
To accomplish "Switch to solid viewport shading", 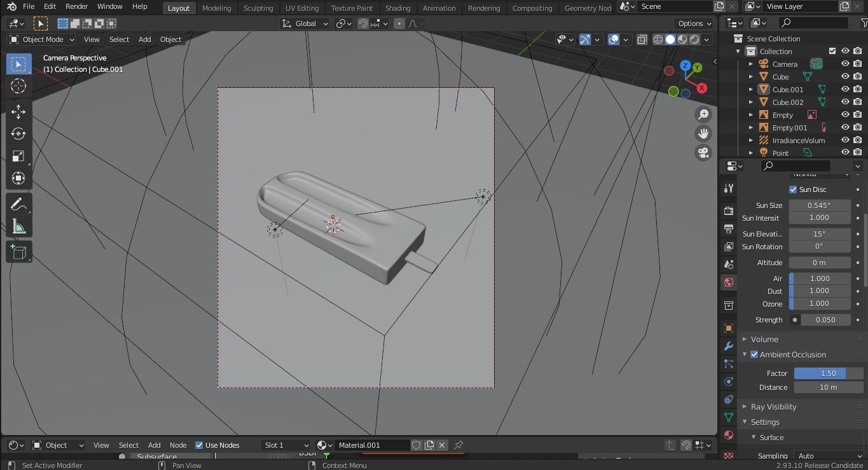I will 670,39.
